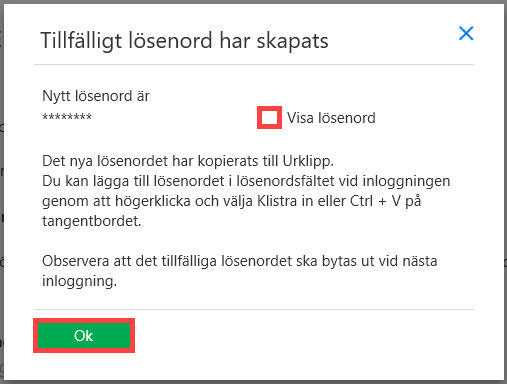507x384 pixels.
Task: Enable the Visa lösenord checkbox
Action: 269,117
